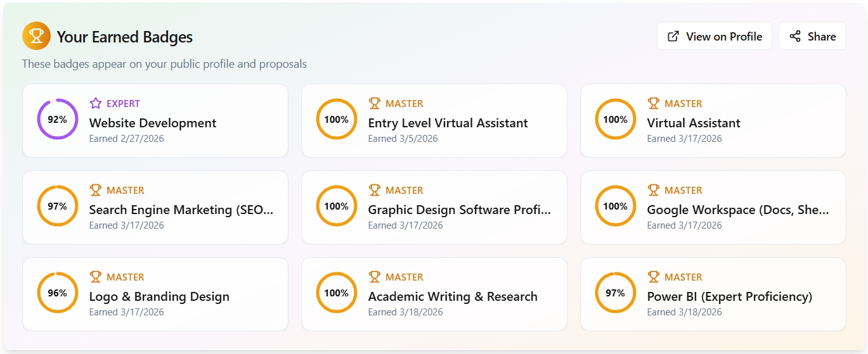Click the 100% ring on Entry Level Virtual Assistant
Viewport: 868px width, 354px height.
(337, 119)
